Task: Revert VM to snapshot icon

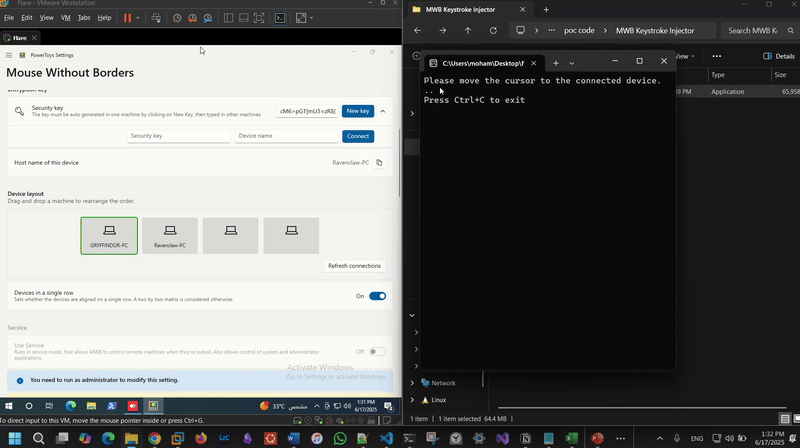Action: [192, 18]
